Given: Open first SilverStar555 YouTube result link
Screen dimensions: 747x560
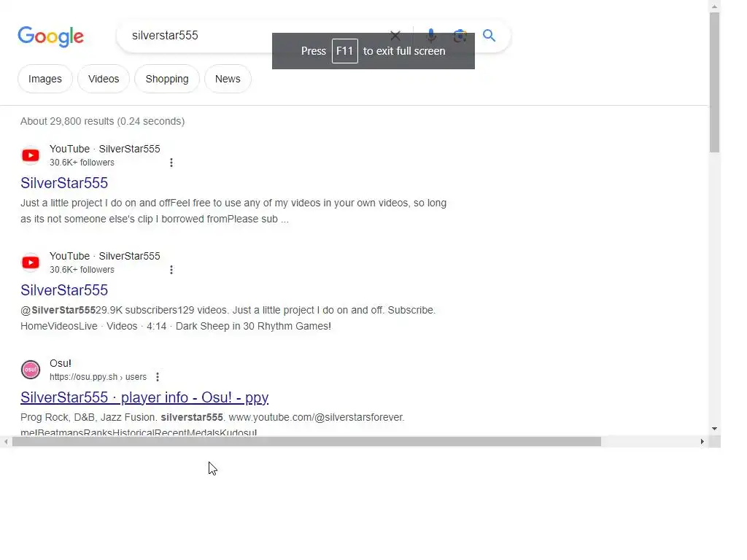Looking at the screenshot, I should click(64, 183).
